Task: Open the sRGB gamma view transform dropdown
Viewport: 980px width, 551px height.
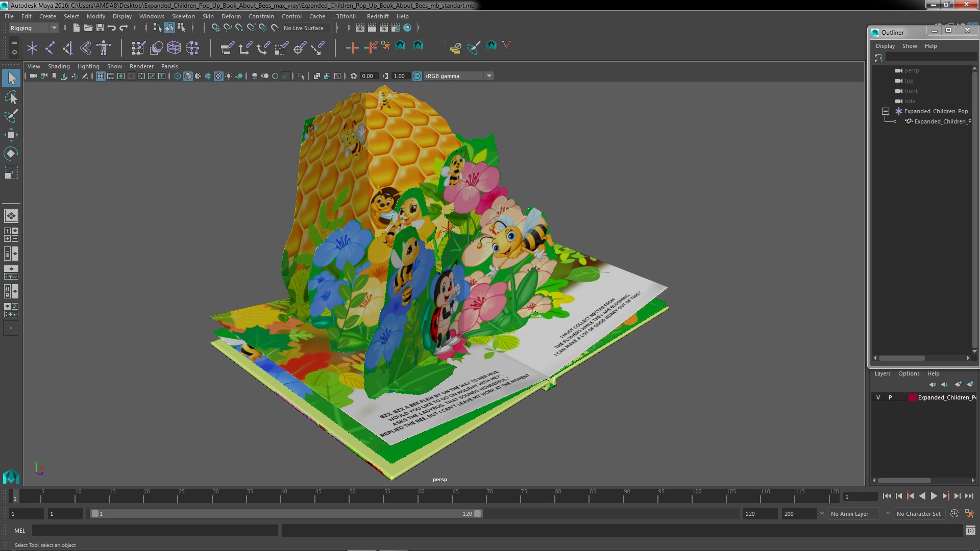Action: [458, 76]
